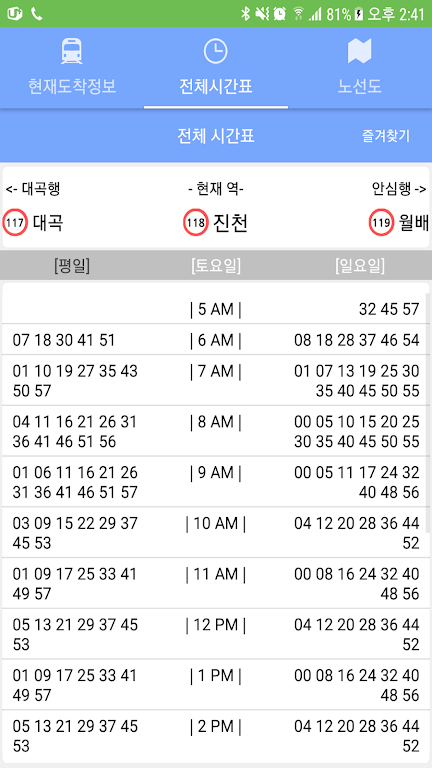Go to previous station 대곡
This screenshot has width=432, height=768.
(x=48, y=223)
